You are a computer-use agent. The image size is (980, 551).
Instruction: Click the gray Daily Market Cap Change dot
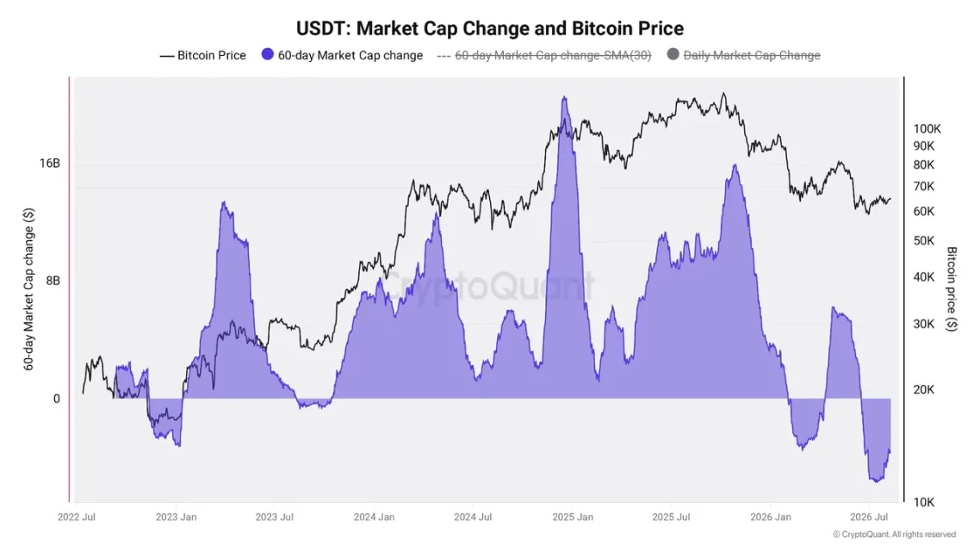673,54
